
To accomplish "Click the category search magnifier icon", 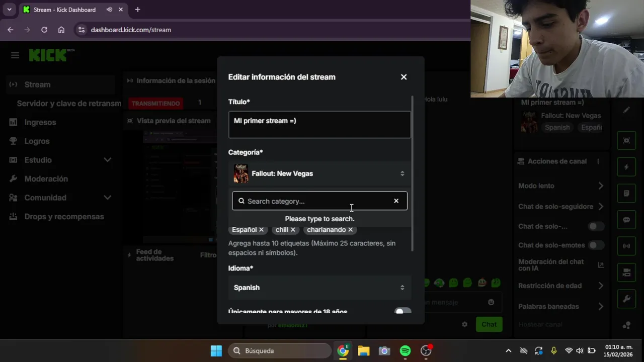I will coord(242,201).
